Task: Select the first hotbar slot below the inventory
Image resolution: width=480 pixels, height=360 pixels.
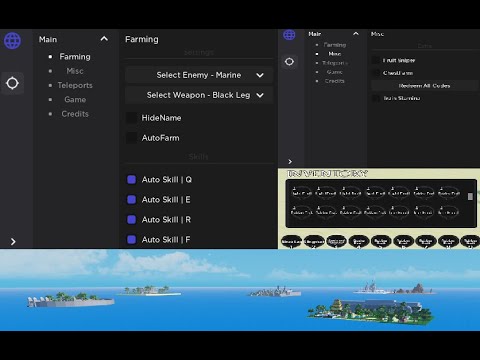Action: click(292, 241)
